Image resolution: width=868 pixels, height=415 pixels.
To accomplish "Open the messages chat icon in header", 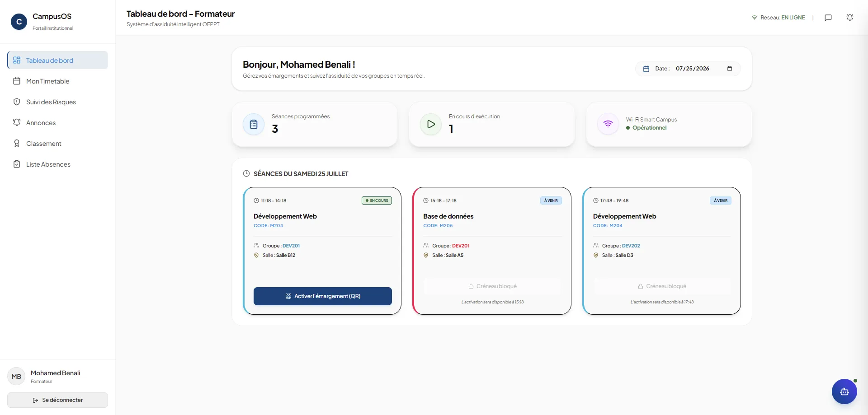I will [x=828, y=18].
